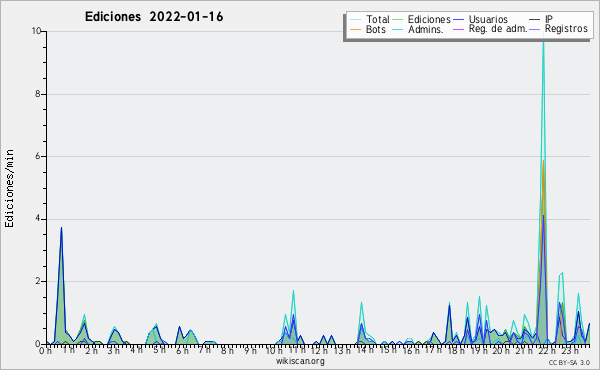The image size is (600, 370).
Task: Click the '23 h' x-axis label
Action: coord(569,351)
